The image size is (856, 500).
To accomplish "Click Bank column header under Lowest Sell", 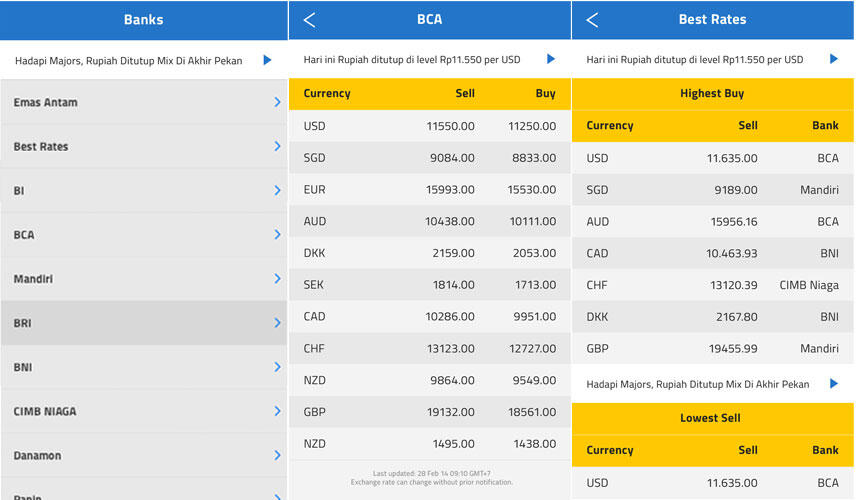I will [825, 450].
